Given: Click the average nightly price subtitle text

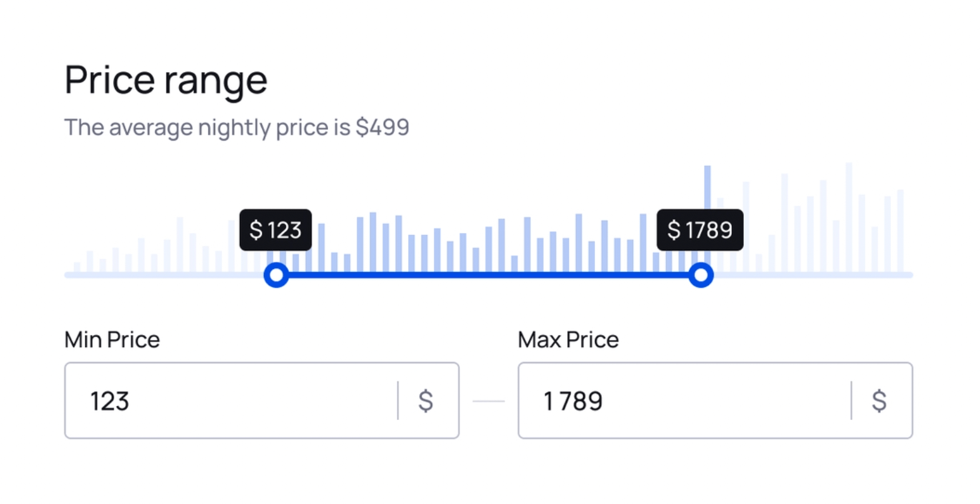Looking at the screenshot, I should point(237,128).
